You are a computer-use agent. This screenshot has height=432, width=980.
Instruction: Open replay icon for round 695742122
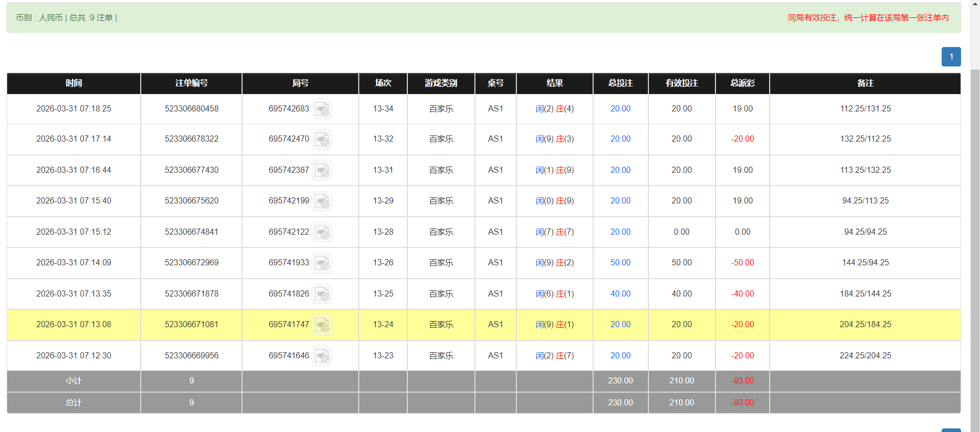pos(322,232)
